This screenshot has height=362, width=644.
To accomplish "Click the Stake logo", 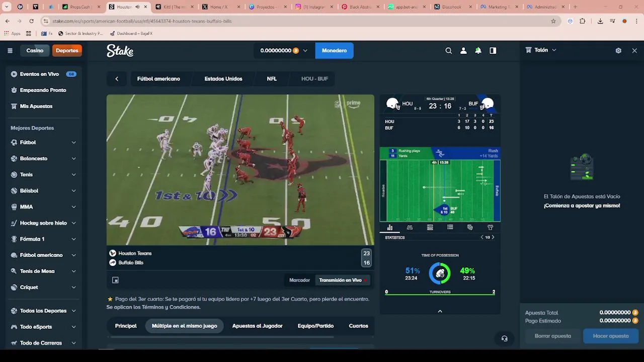I will pos(120,50).
